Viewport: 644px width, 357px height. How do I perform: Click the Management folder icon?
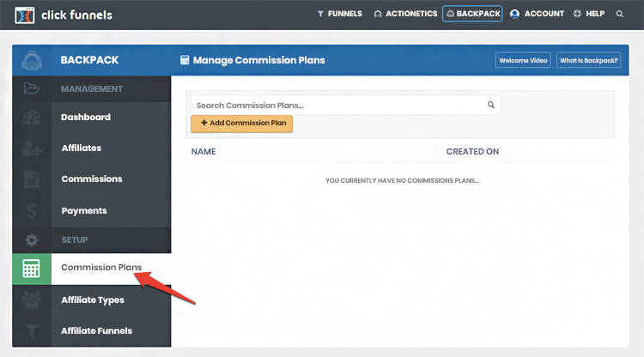click(32, 88)
